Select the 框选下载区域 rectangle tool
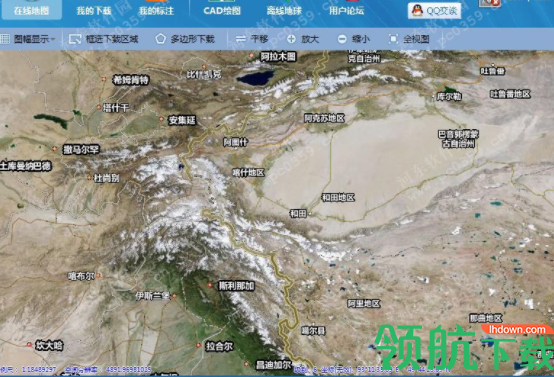 pos(104,39)
